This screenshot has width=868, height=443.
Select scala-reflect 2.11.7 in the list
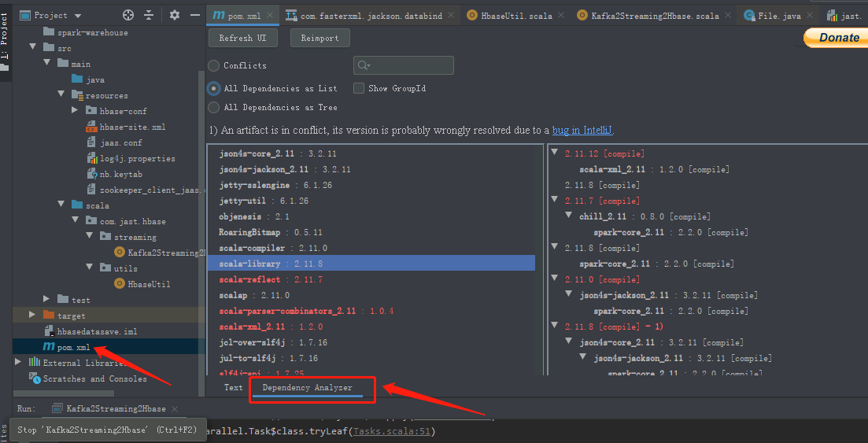[371, 279]
